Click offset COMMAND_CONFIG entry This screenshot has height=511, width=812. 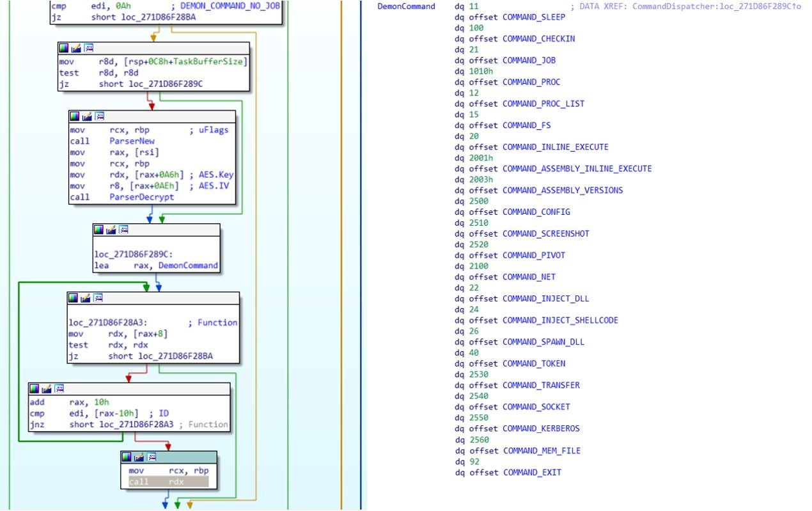coord(512,212)
